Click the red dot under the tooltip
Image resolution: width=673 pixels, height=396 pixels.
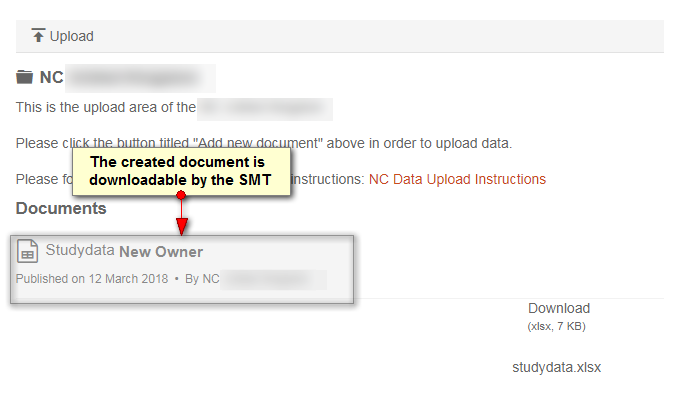tap(181, 195)
